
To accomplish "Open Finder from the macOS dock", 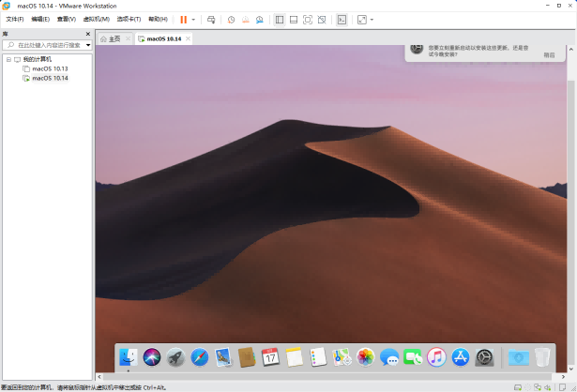I will (x=129, y=357).
